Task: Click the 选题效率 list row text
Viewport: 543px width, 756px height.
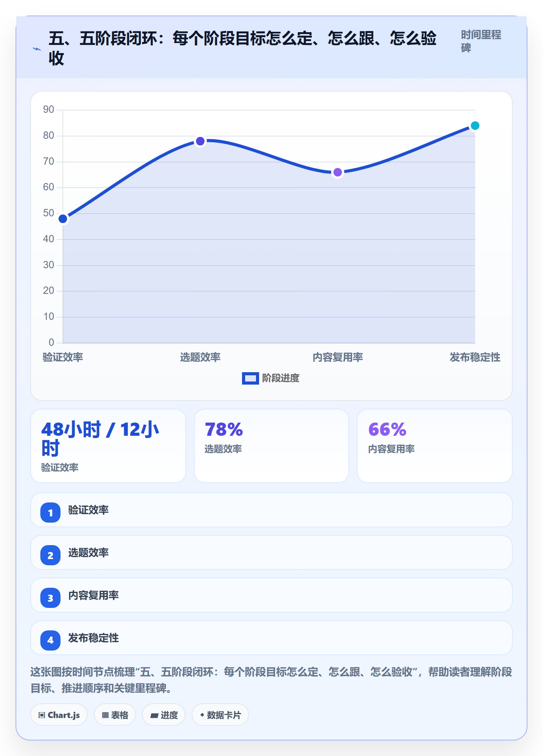Action: [x=88, y=552]
